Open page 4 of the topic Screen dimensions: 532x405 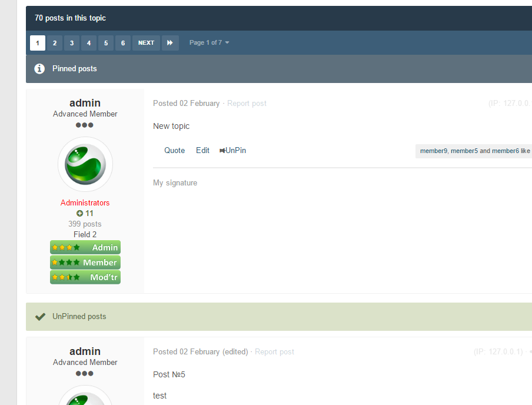(x=89, y=43)
